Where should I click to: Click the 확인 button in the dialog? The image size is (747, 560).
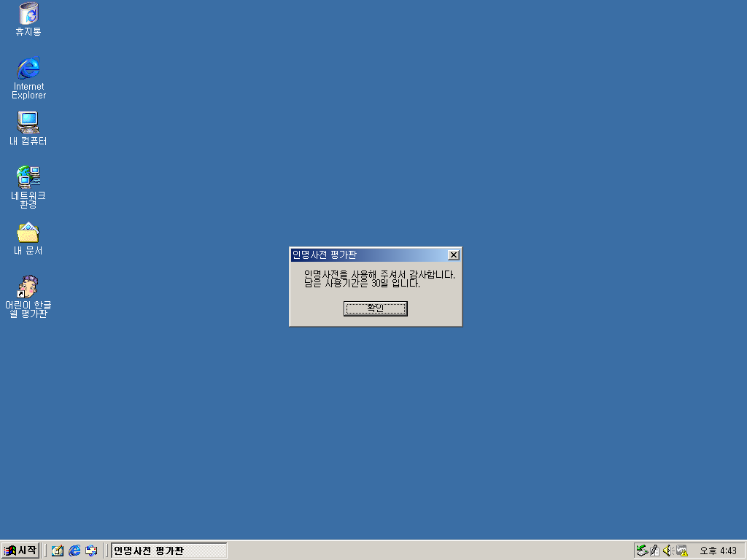[x=376, y=308]
